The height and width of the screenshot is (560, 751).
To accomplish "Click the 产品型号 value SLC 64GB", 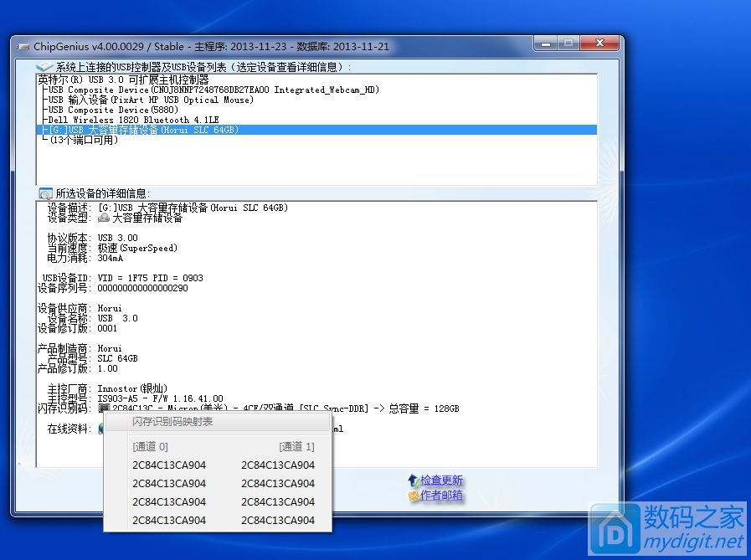I will point(118,358).
